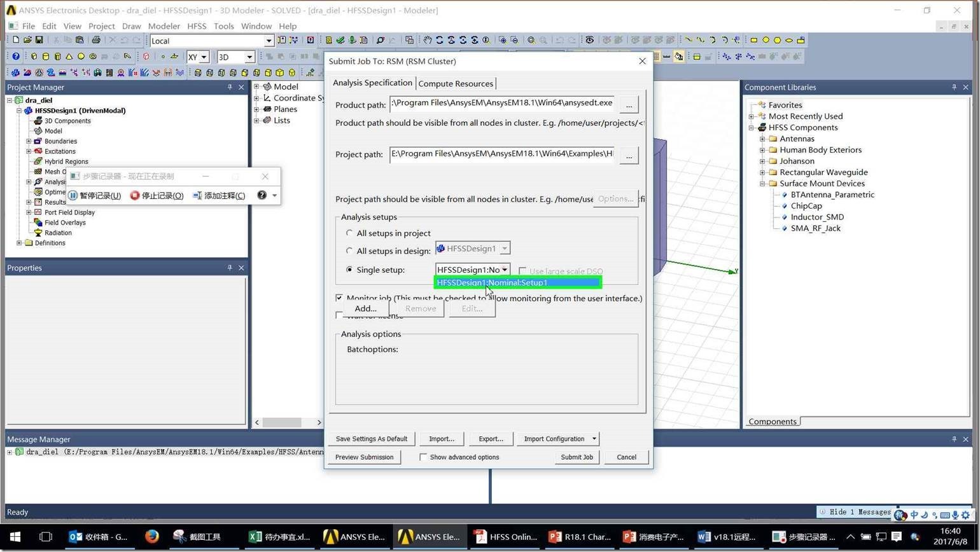
Task: Open the File menu
Action: coord(29,26)
